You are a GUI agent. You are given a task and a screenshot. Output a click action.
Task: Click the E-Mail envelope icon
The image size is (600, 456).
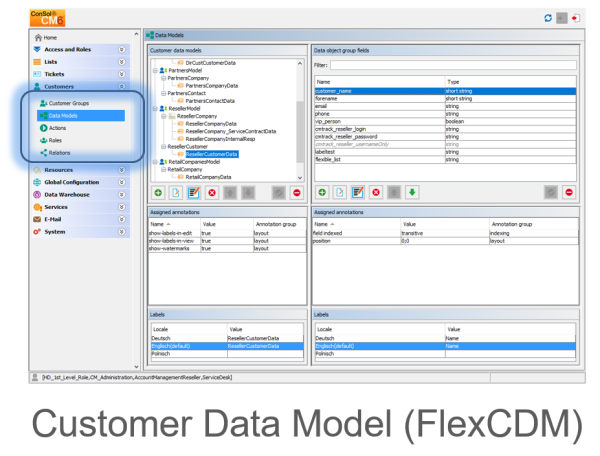37,219
